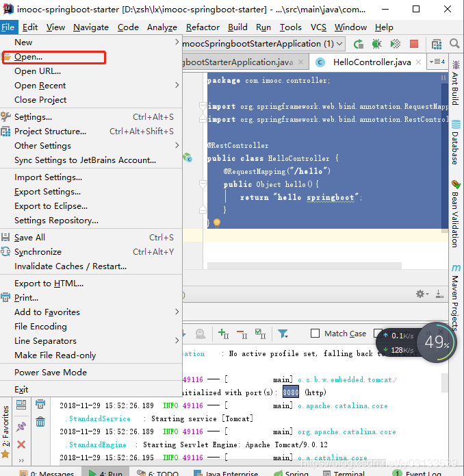Viewport: 464px width, 476px height.
Task: Clear console with the trash icon
Action: coord(40,422)
